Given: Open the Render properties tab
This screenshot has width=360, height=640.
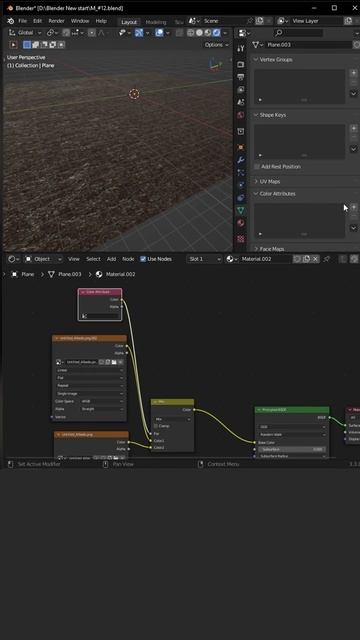Looking at the screenshot, I should pyautogui.click(x=241, y=64).
